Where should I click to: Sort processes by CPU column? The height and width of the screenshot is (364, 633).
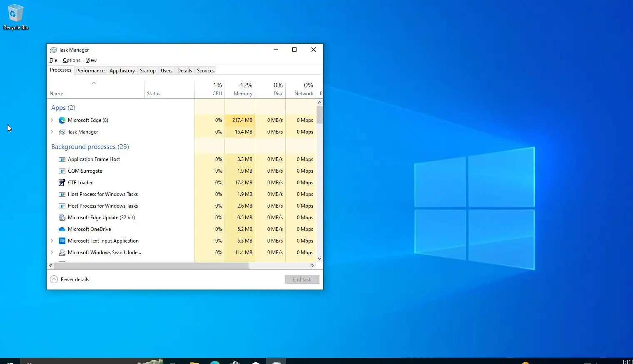[x=209, y=89]
